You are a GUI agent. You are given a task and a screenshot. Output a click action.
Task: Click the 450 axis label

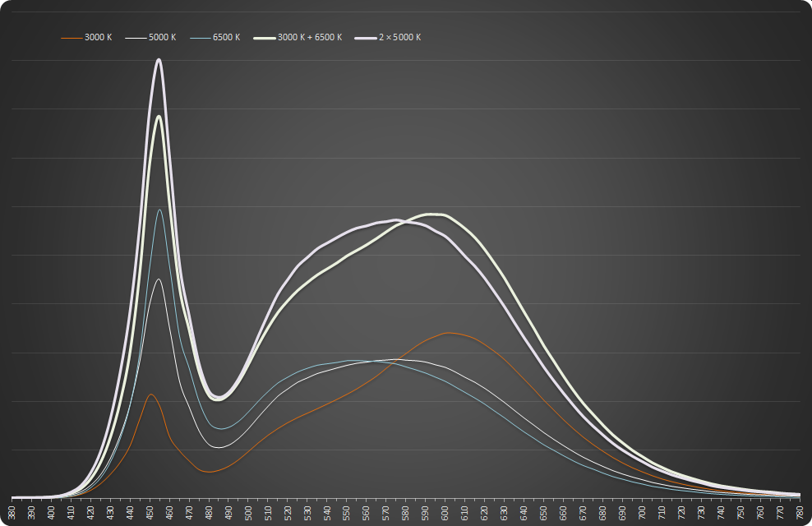[150, 513]
